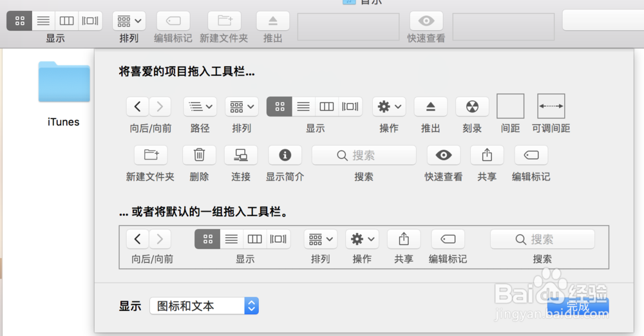This screenshot has width=644, height=336.
Task: Select the 可调间距 flexible space item
Action: pos(551,106)
